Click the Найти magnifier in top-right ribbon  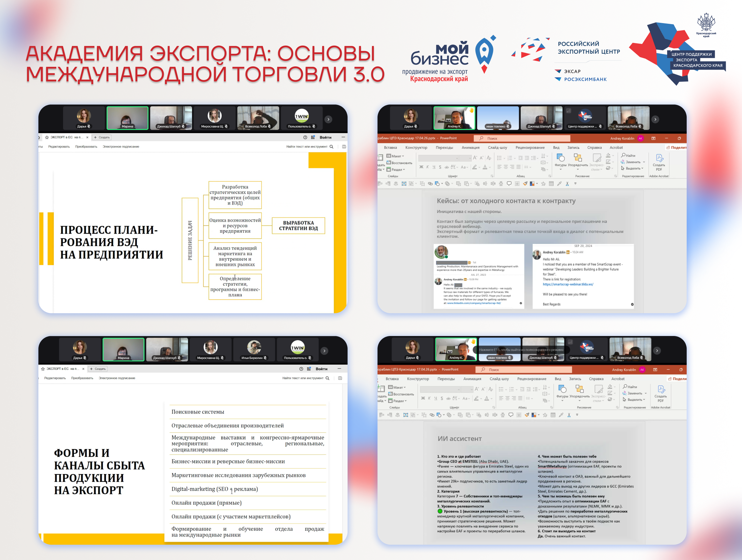point(623,155)
